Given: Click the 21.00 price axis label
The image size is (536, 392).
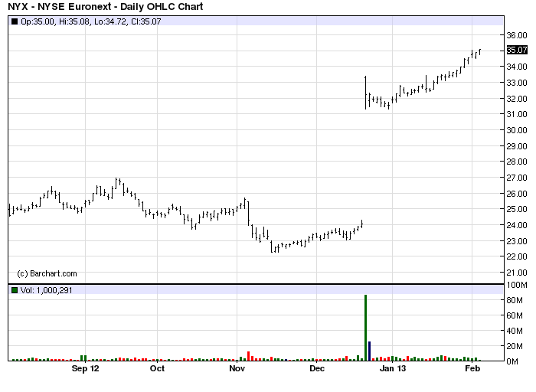Looking at the screenshot, I should [517, 273].
